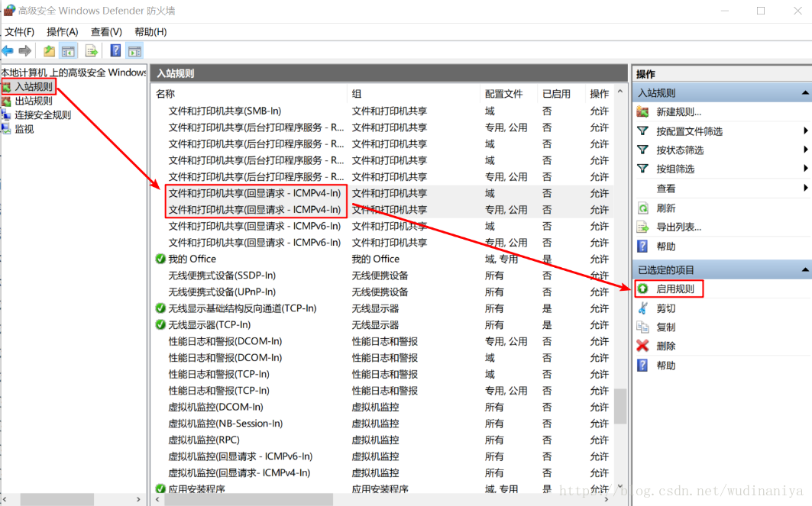Click the show/hide console tree toolbar icon
The height and width of the screenshot is (506, 812).
[x=68, y=50]
